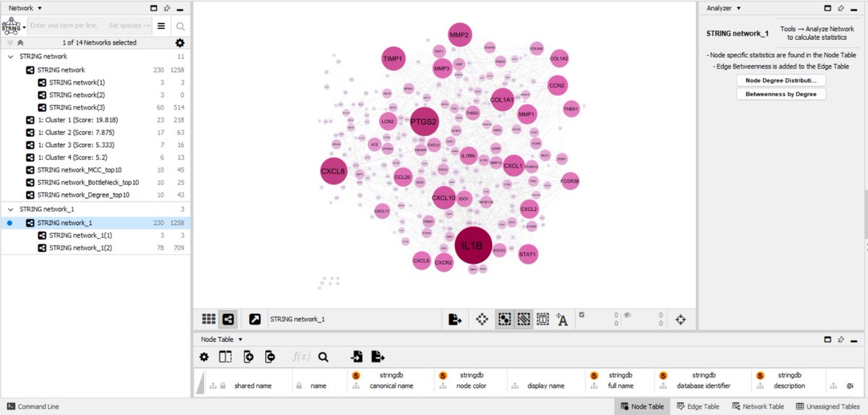Float the Network panel window
The image size is (868, 415).
[153, 8]
